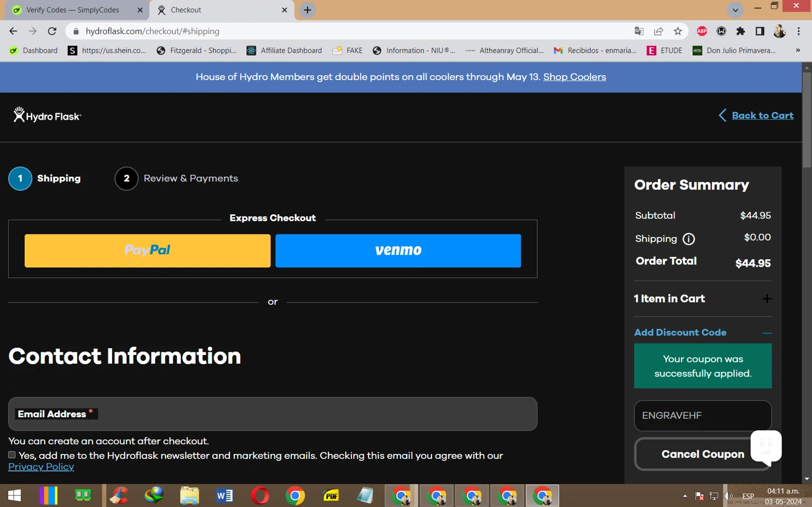Screen dimensions: 812x507
Task: Bookmark this page with the star
Action: [x=678, y=31]
